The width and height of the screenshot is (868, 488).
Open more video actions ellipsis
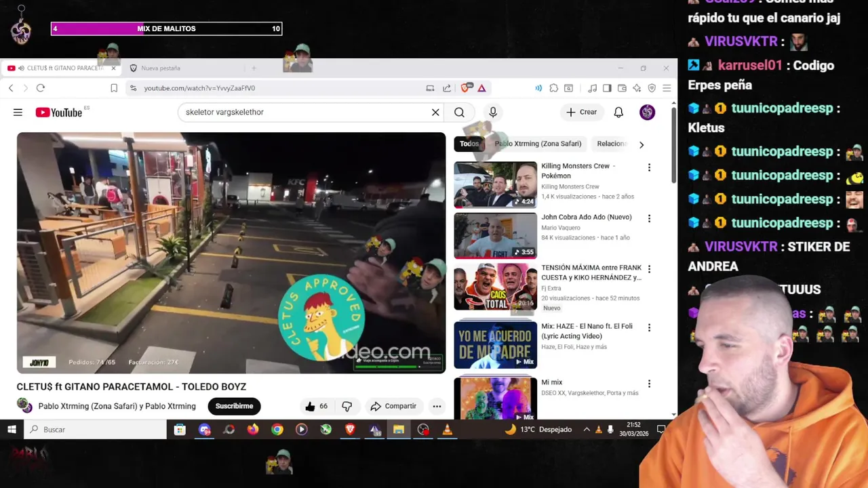pos(437,406)
